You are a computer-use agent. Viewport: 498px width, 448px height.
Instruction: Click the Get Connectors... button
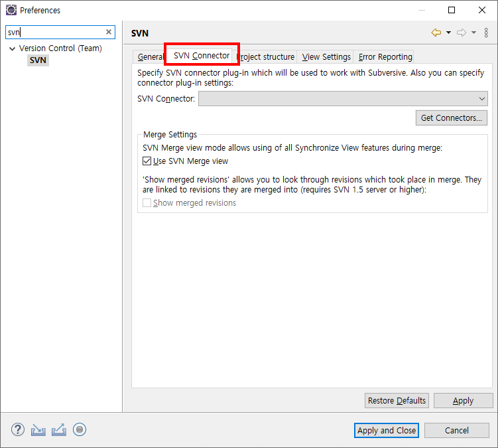tap(452, 118)
